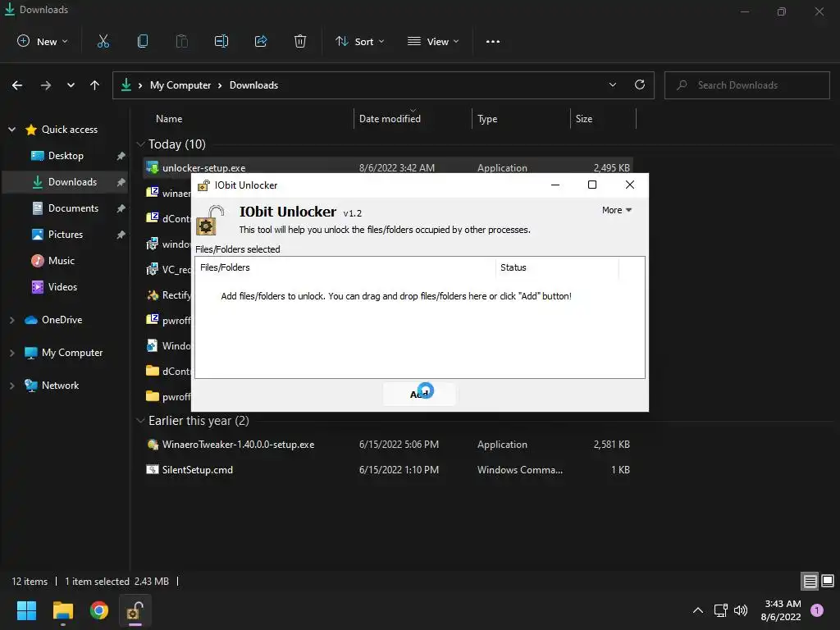840x630 pixels.
Task: Select the unlocker-setup.exe file name
Action: pos(204,167)
